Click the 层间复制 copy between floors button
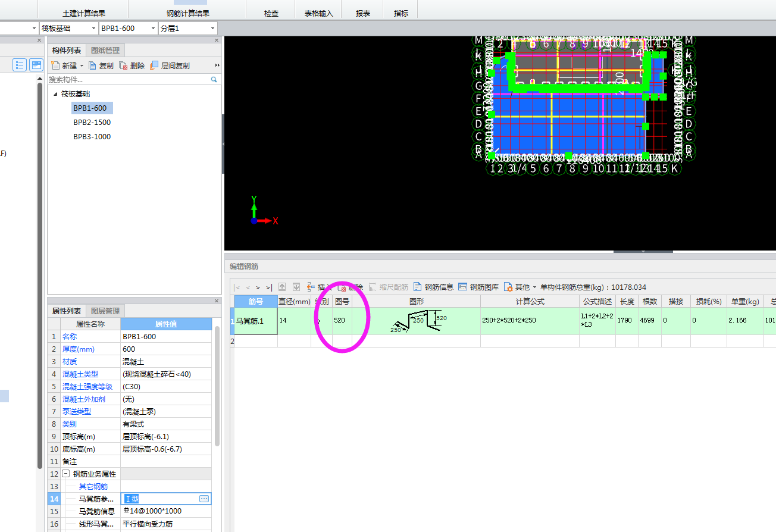Viewport: 776px width, 532px height. click(170, 65)
